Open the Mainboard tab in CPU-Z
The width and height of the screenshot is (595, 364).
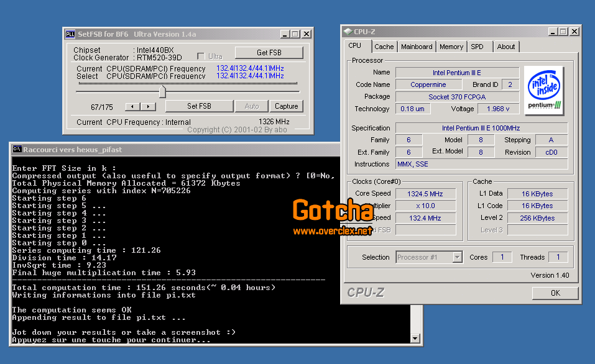coord(417,47)
